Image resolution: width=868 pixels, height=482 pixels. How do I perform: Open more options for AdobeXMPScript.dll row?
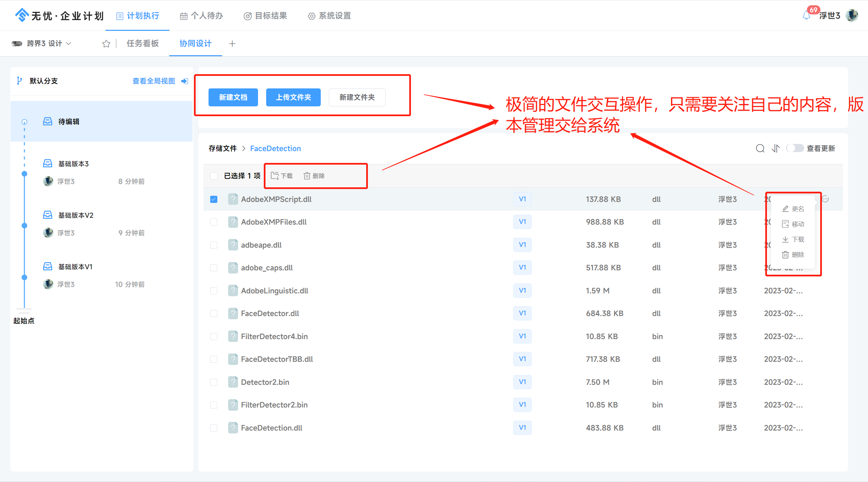tap(825, 199)
